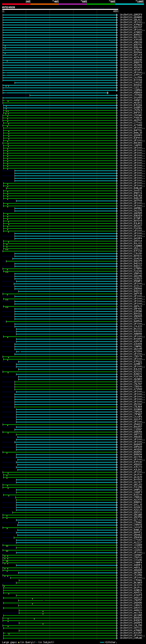Viewport: 146px width, 644px height.
Task: Click the UniRef100_B7FZS6 label
Action: tap(131, 251)
